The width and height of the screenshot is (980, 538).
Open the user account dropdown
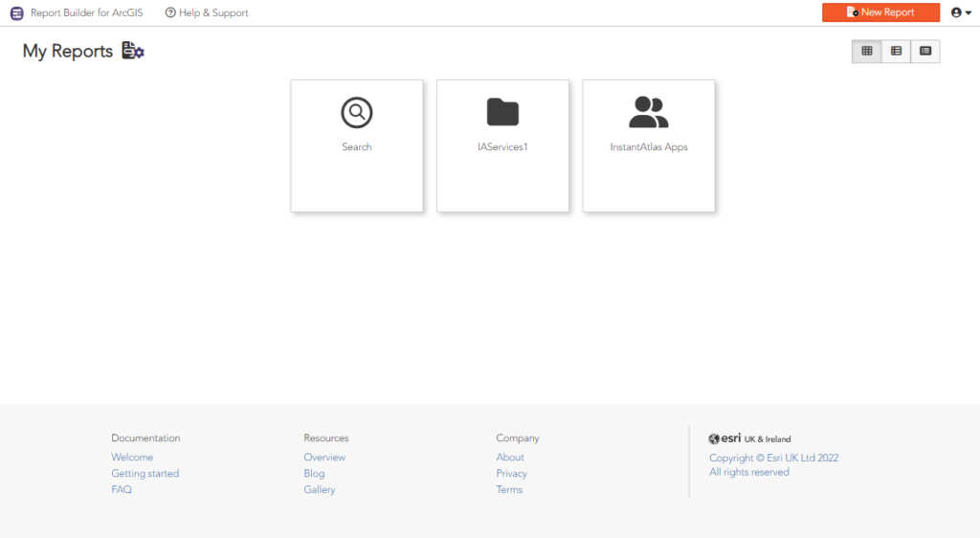[961, 12]
